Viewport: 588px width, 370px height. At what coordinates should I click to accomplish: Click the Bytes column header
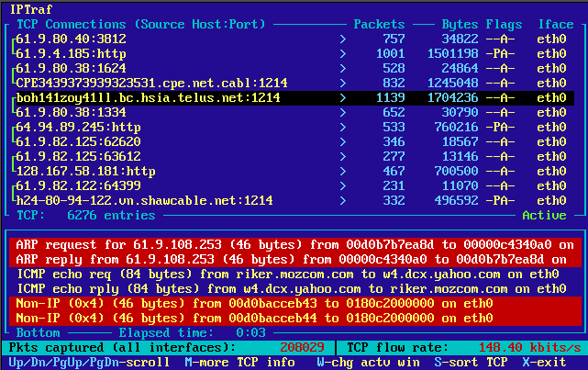460,24
